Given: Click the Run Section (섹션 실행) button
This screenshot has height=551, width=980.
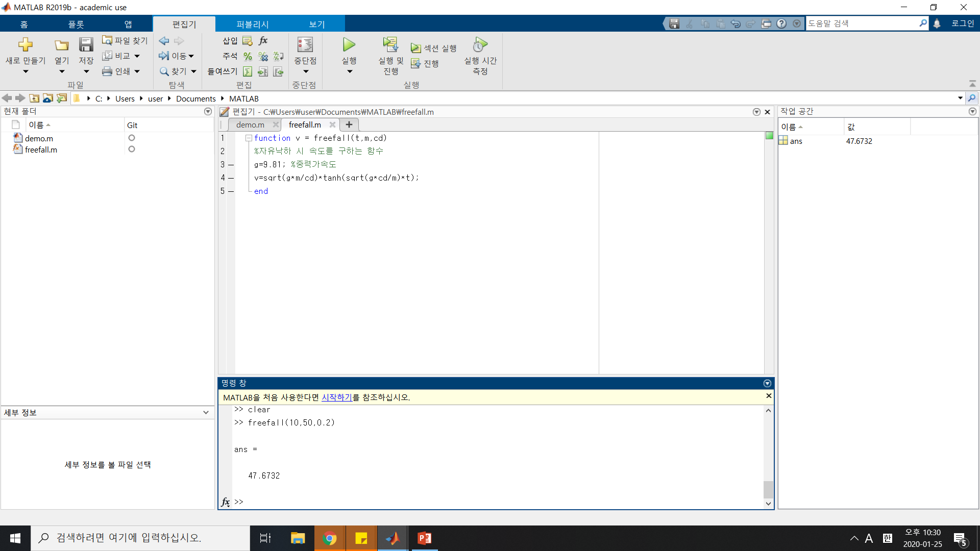Looking at the screenshot, I should [x=434, y=48].
